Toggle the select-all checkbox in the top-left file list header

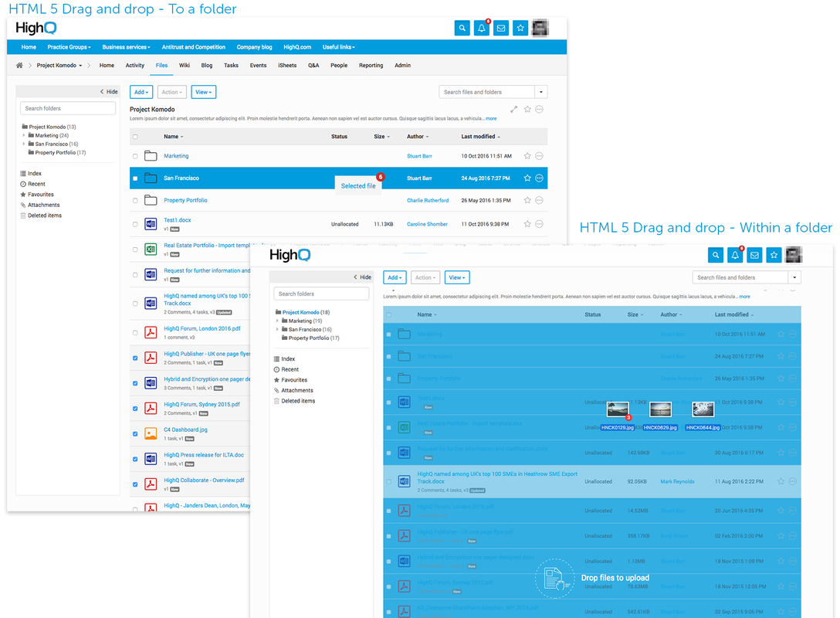[x=136, y=137]
